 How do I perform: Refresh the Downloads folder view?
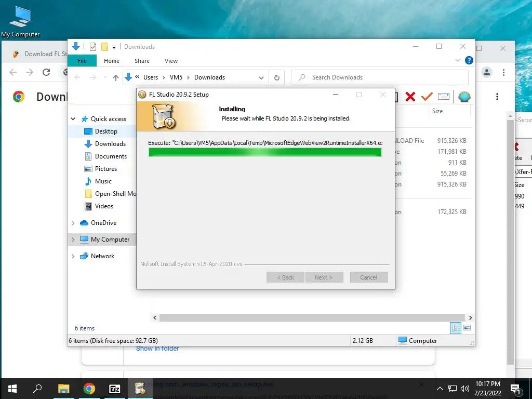pos(277,77)
